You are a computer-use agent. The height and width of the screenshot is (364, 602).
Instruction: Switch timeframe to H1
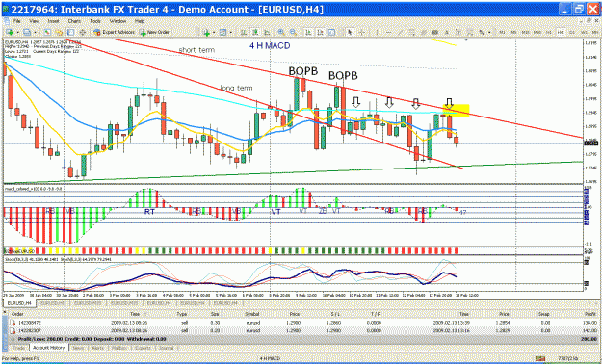tap(549, 32)
